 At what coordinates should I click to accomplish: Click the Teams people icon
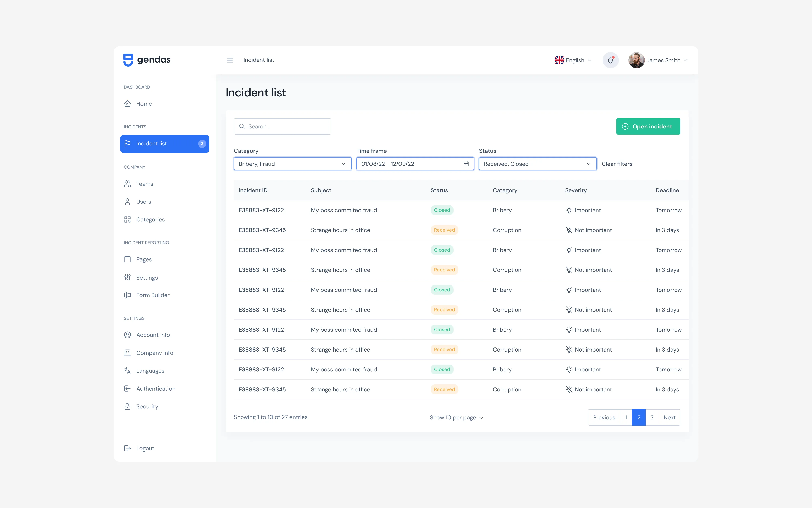click(127, 184)
